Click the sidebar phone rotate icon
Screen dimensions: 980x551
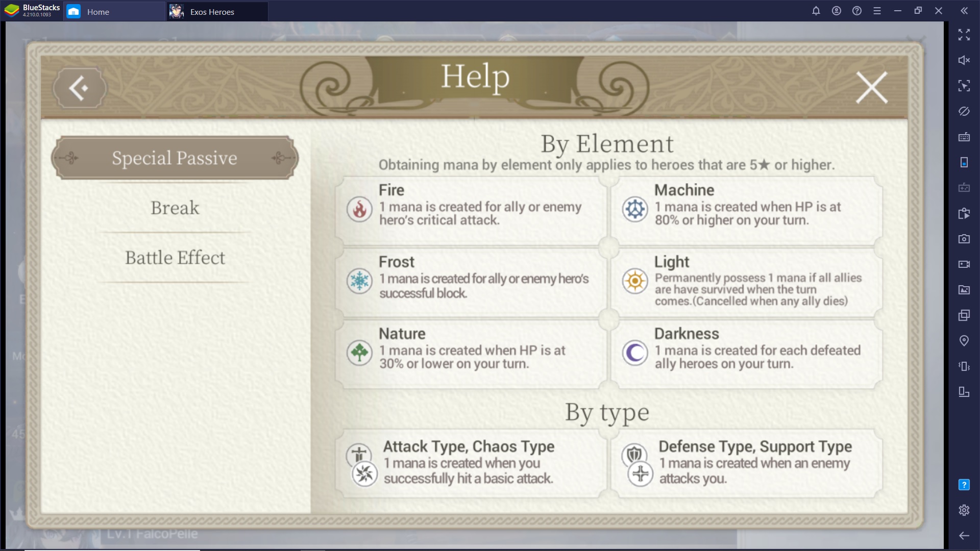[x=964, y=162]
